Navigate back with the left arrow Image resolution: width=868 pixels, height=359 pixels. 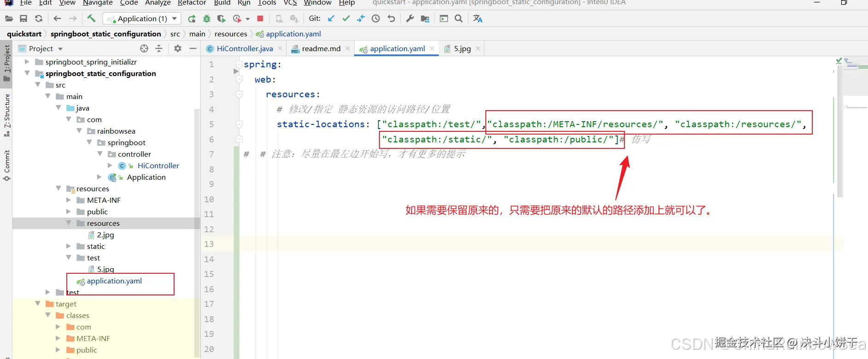57,19
